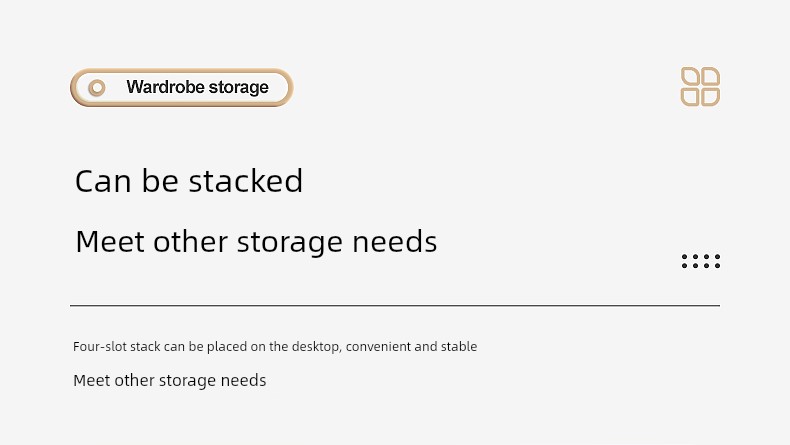Image resolution: width=790 pixels, height=445 pixels.
Task: Click the word 'stacked' in the heading
Action: [246, 181]
